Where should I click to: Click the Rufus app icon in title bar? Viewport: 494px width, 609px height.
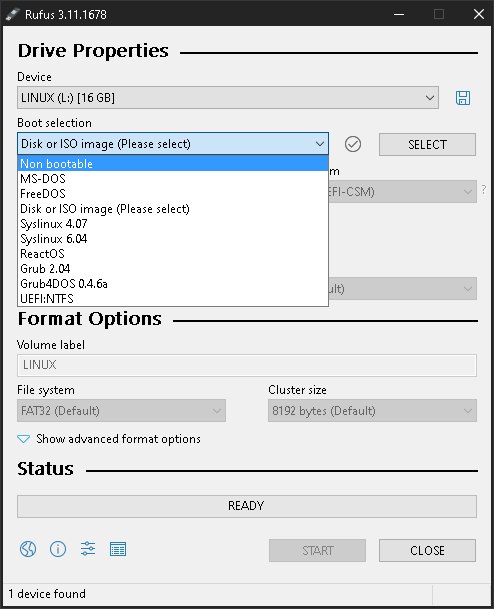pyautogui.click(x=12, y=14)
